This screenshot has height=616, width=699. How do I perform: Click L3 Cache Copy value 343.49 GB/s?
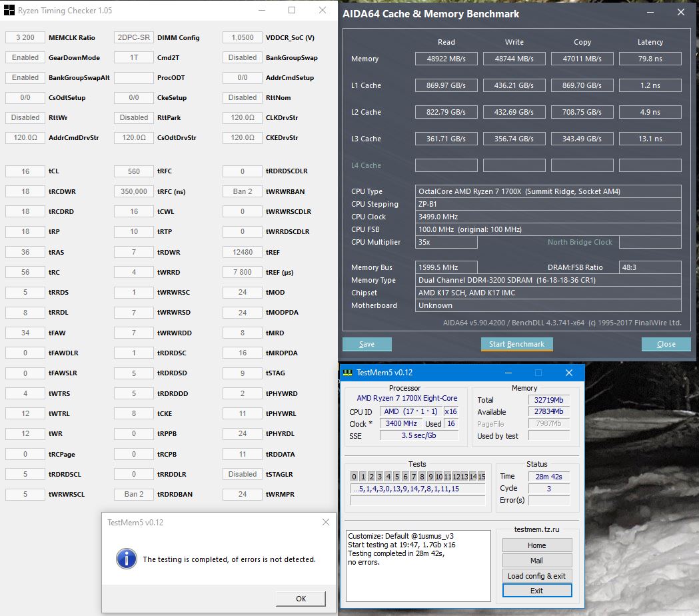click(x=582, y=139)
